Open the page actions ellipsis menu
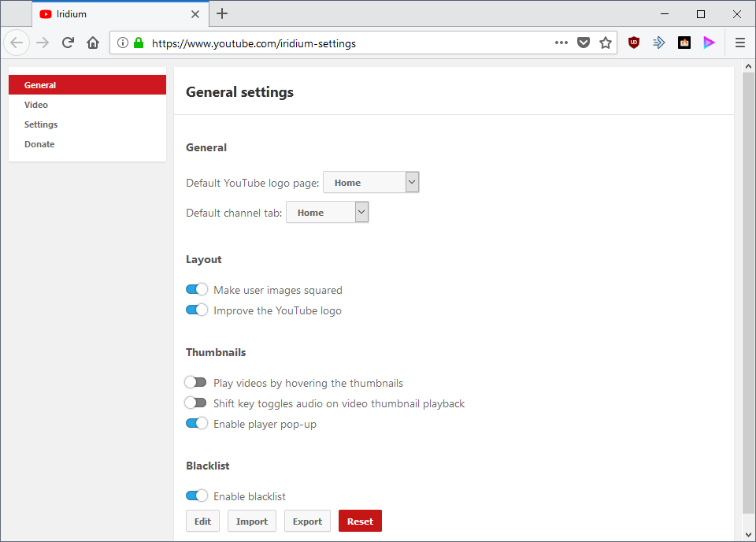The width and height of the screenshot is (756, 542). tap(561, 43)
